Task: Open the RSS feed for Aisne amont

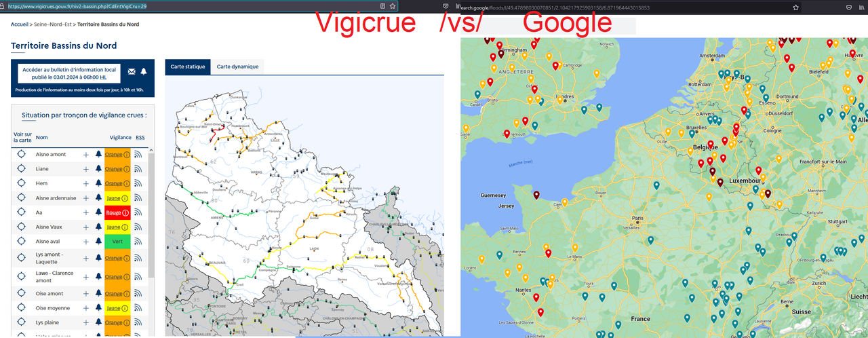Action: click(x=138, y=155)
